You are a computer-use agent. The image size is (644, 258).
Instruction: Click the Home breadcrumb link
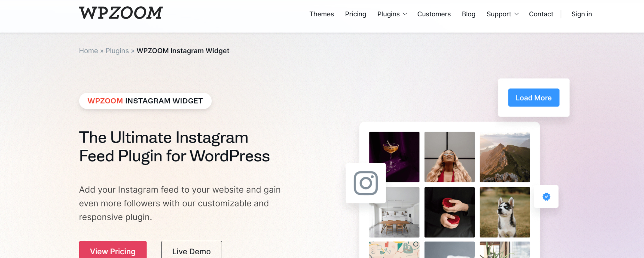click(88, 51)
